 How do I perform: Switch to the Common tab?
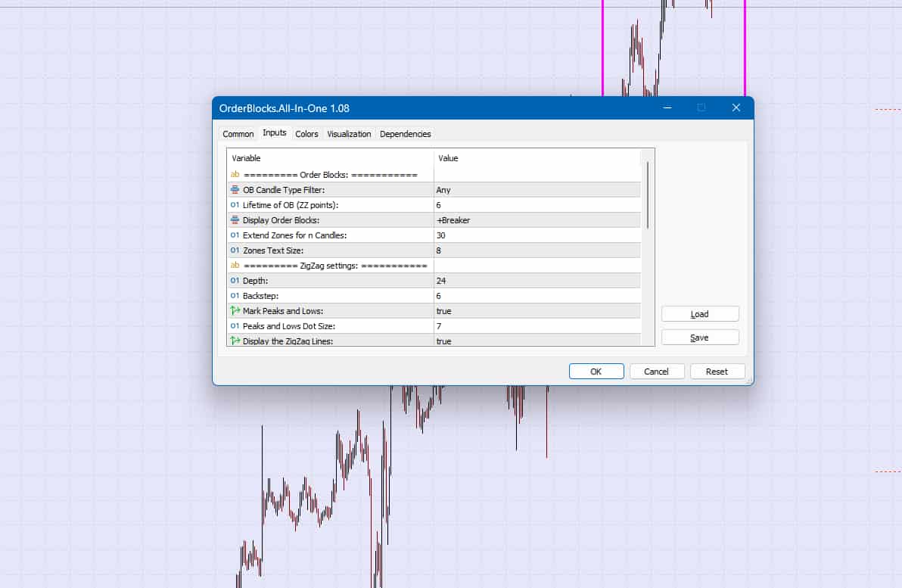pos(238,134)
